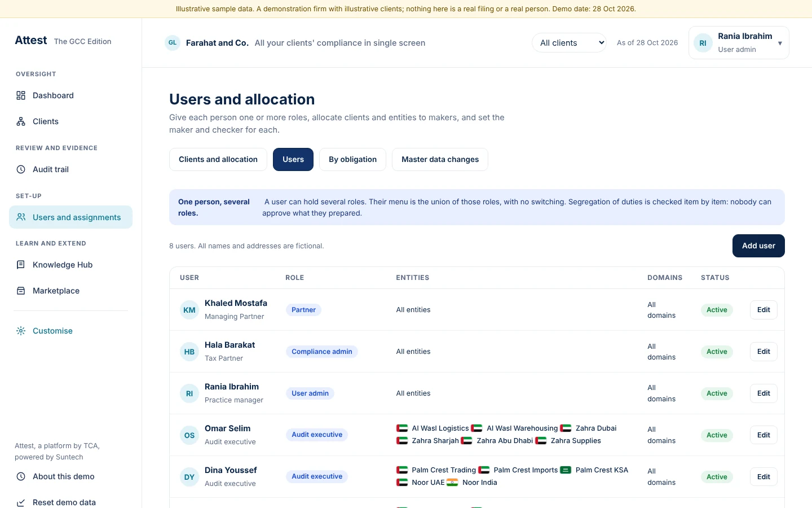812x508 pixels.
Task: Edit Hala Barakat's user row
Action: pos(764,352)
